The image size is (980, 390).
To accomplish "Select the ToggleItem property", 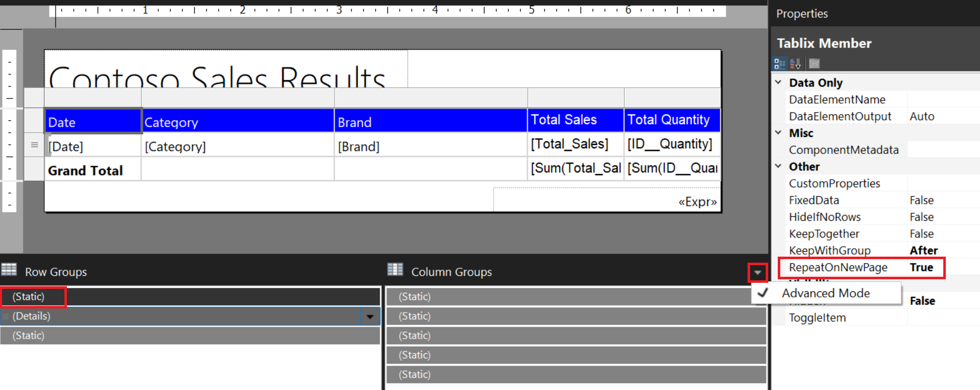I will (x=817, y=318).
